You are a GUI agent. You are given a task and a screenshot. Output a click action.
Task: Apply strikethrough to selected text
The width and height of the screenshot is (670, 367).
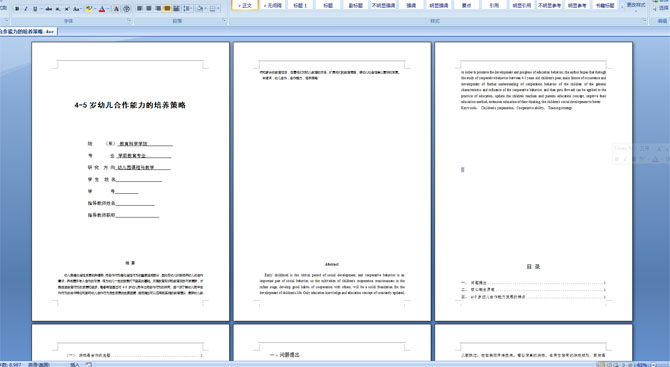click(x=49, y=9)
